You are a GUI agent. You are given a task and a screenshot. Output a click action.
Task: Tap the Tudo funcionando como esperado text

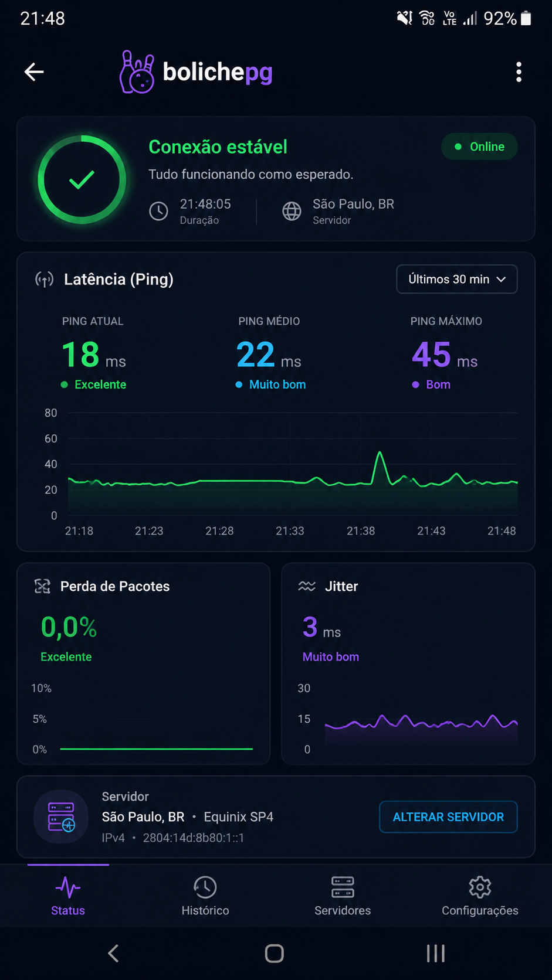[x=251, y=175]
